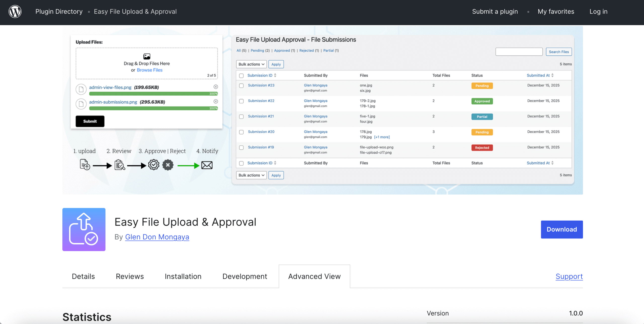Screen dimensions: 644x324
Task: Show All submissions filter link
Action: pos(238,50)
